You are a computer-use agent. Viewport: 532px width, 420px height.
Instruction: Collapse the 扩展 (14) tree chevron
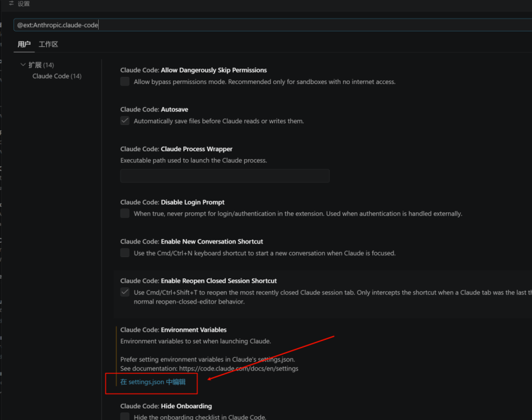pyautogui.click(x=22, y=65)
